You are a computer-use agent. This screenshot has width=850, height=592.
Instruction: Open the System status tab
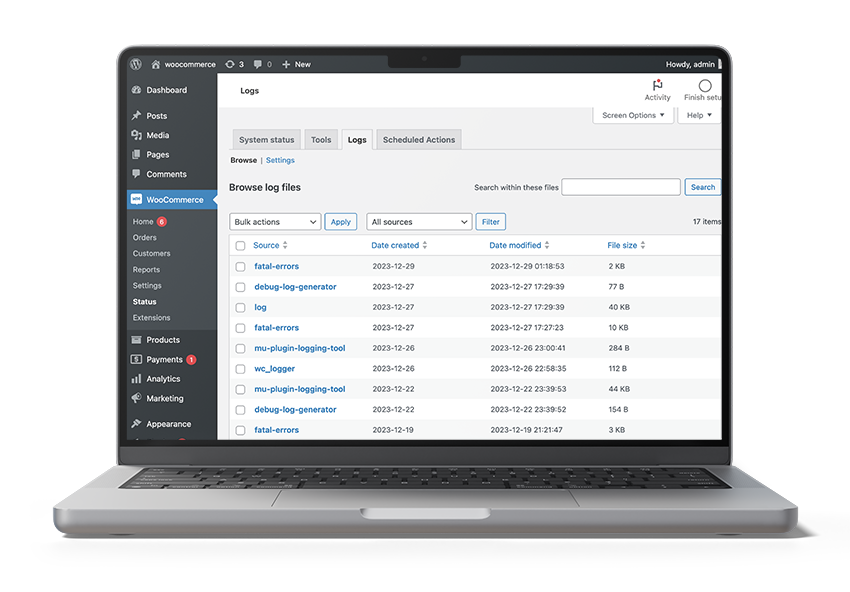click(266, 139)
